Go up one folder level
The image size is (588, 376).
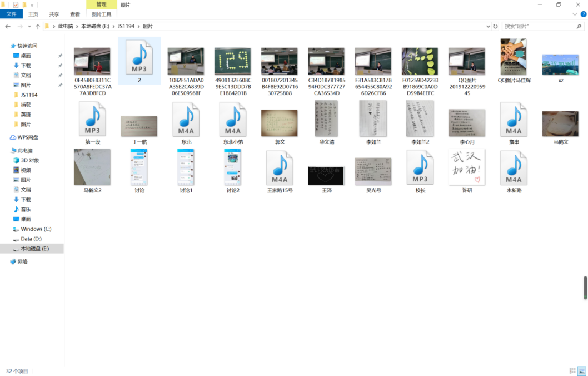click(x=37, y=26)
